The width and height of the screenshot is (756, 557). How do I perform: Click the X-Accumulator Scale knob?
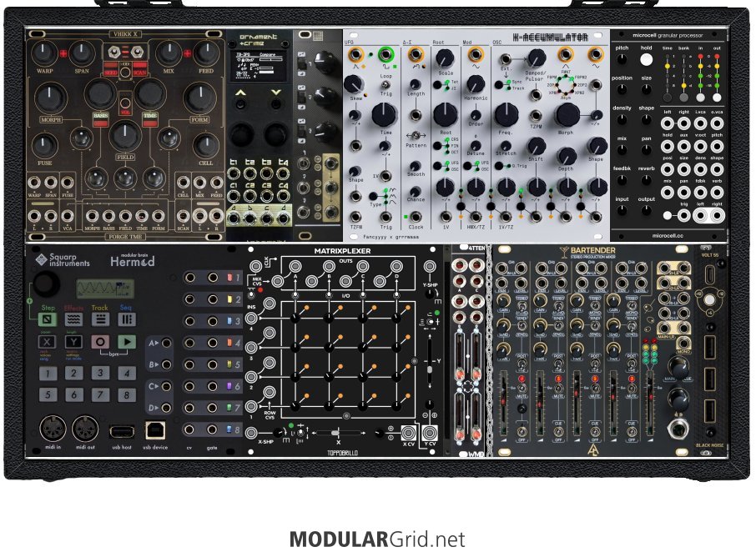coord(445,58)
